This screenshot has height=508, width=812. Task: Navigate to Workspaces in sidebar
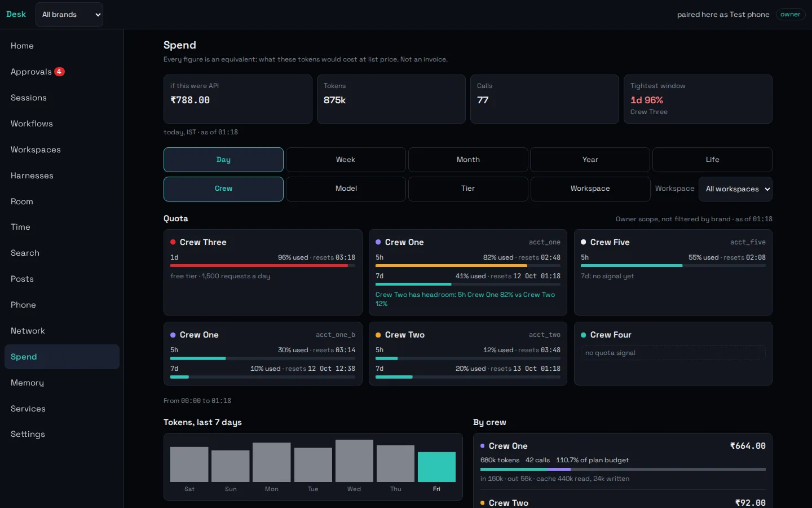tap(62, 150)
